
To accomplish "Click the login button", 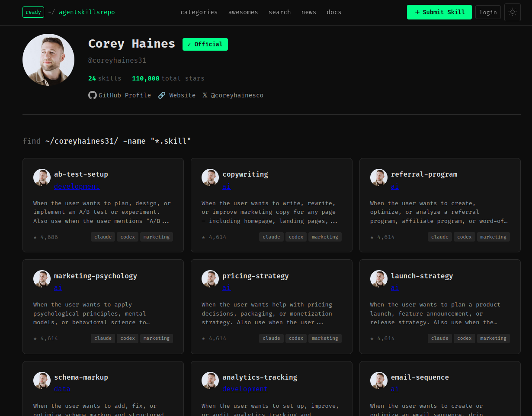I will [488, 12].
